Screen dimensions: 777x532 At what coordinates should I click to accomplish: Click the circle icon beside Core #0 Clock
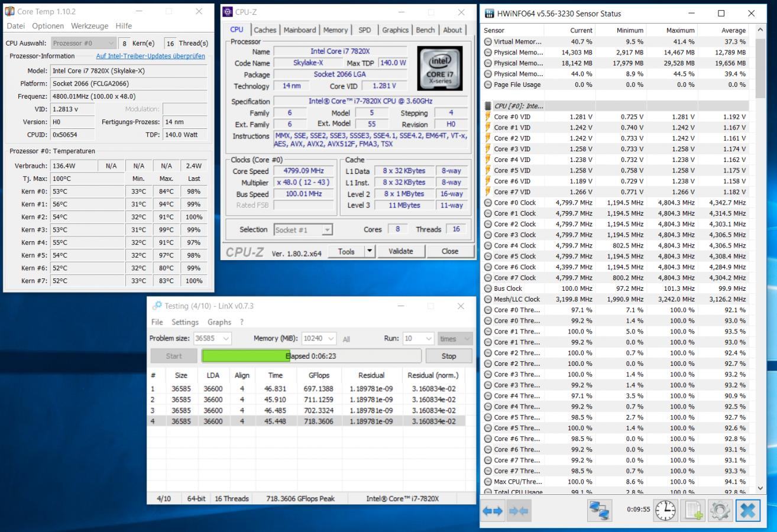coord(488,203)
